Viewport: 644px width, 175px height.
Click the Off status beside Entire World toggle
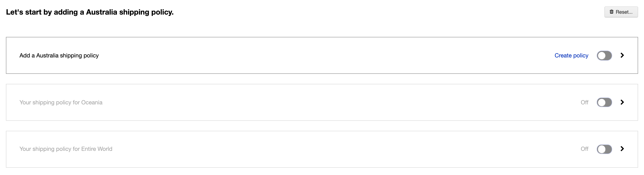click(584, 149)
